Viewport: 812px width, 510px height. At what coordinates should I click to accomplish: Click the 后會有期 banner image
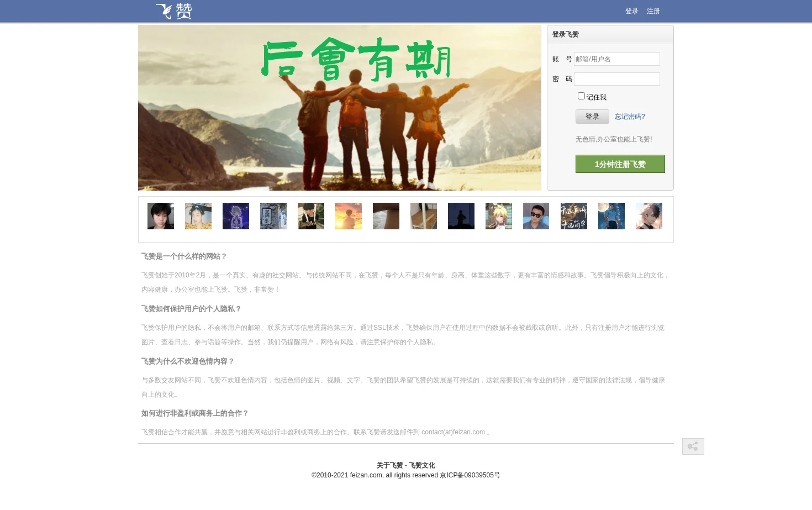click(339, 108)
